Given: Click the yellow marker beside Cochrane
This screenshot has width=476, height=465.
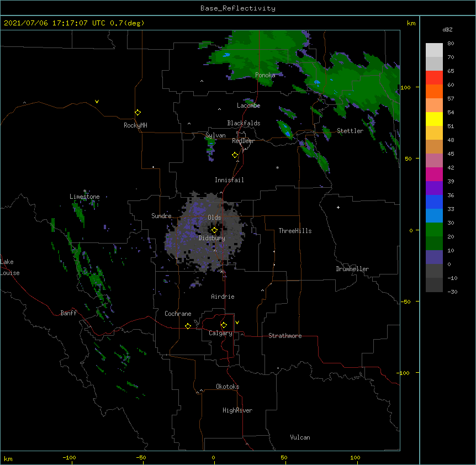Looking at the screenshot, I should pos(188,326).
